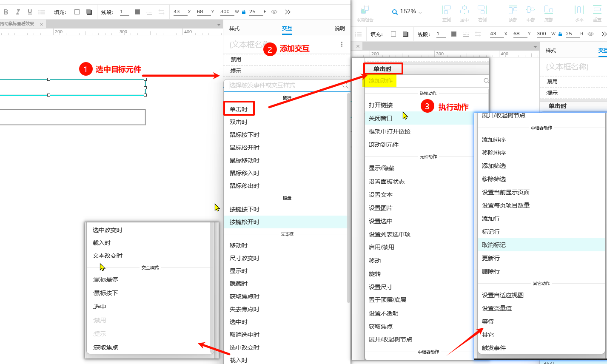Image resolution: width=607 pixels, height=364 pixels.
Task: Toggle visibility eye in top-left toolbar
Action: (274, 12)
